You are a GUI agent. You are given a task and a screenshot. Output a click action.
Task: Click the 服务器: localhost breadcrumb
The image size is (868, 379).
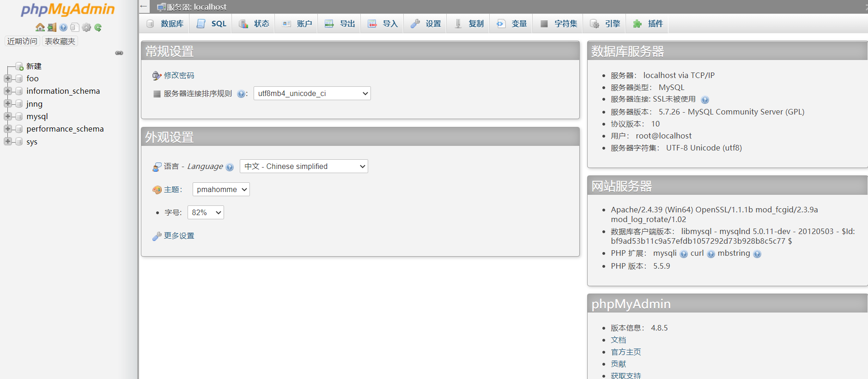(196, 7)
